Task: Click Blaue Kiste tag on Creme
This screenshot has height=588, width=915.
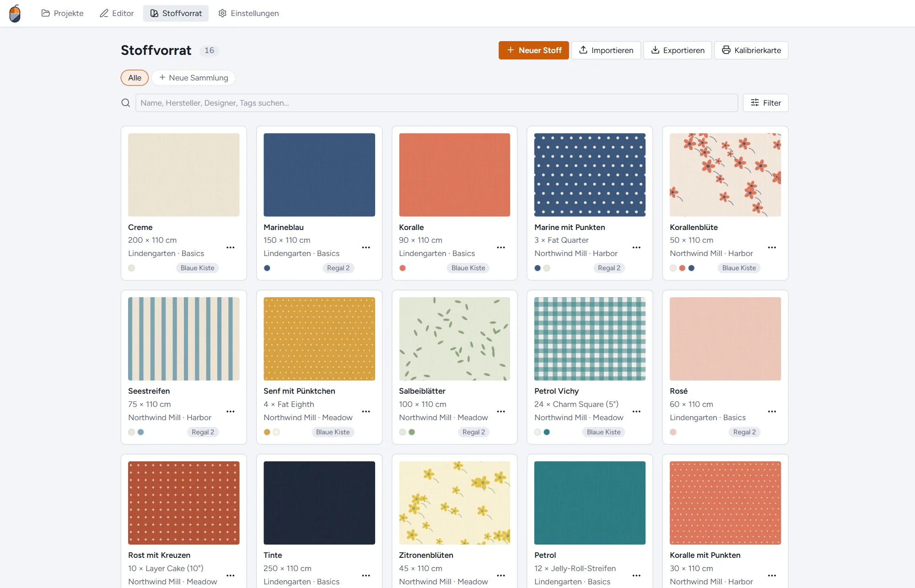Action: tap(197, 268)
